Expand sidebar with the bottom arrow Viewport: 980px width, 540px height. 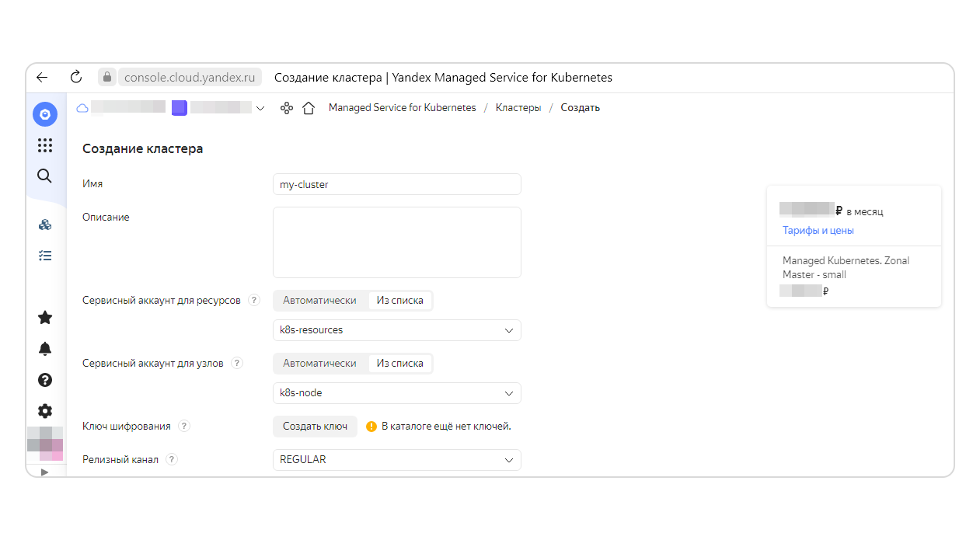pos(44,472)
